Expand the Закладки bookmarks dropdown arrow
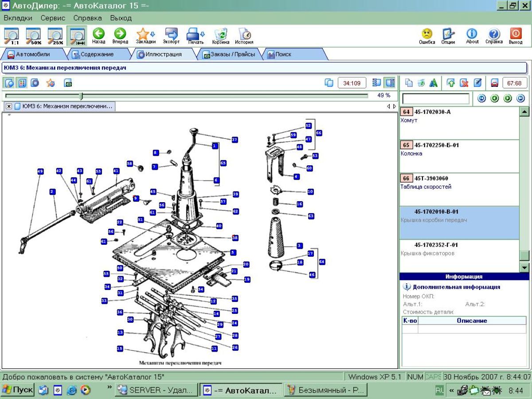 [x=153, y=34]
